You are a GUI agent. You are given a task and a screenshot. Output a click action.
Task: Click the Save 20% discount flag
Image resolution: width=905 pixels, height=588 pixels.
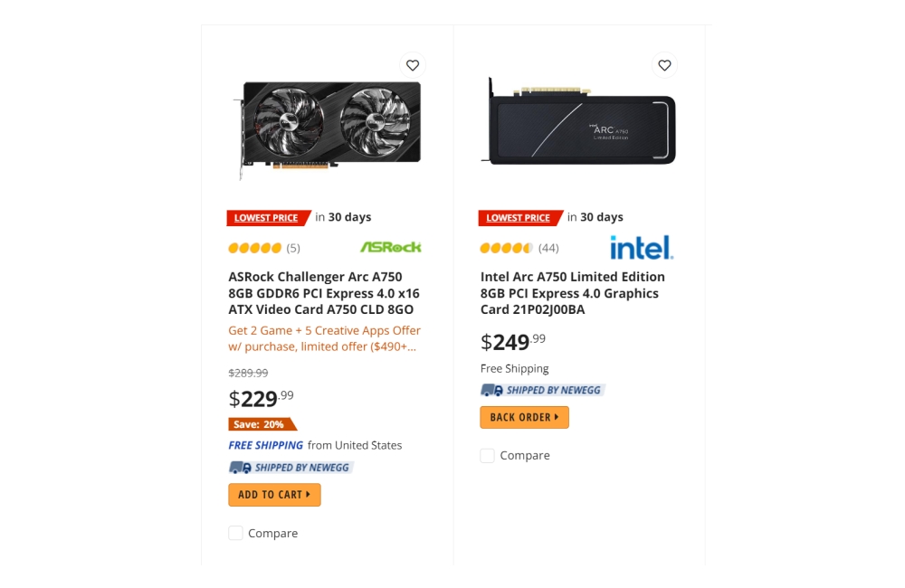click(258, 423)
